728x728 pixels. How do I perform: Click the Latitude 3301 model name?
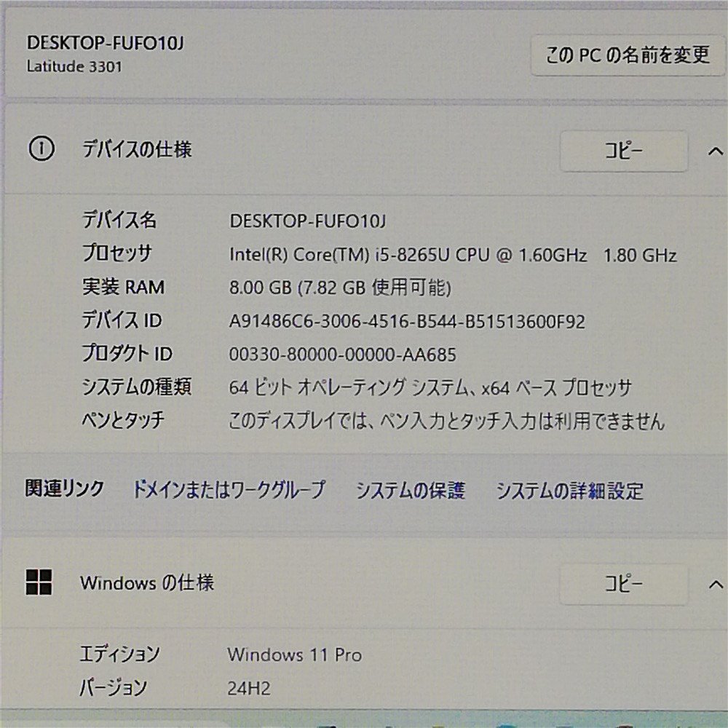point(74,66)
